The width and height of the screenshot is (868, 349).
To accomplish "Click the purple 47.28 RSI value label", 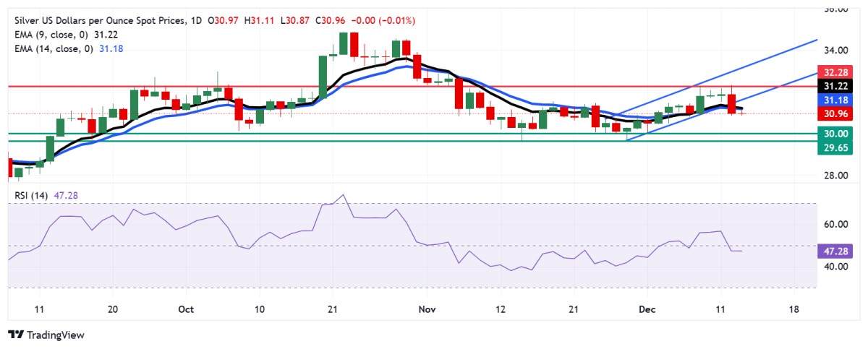I will click(835, 253).
